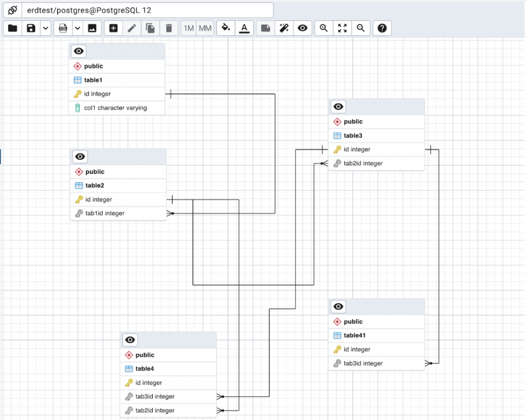The height and width of the screenshot is (420, 527).
Task: Zoom in on the diagram
Action: point(324,28)
